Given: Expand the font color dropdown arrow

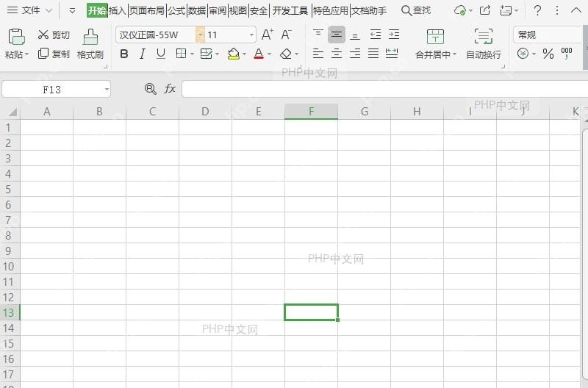Looking at the screenshot, I should coord(269,54).
